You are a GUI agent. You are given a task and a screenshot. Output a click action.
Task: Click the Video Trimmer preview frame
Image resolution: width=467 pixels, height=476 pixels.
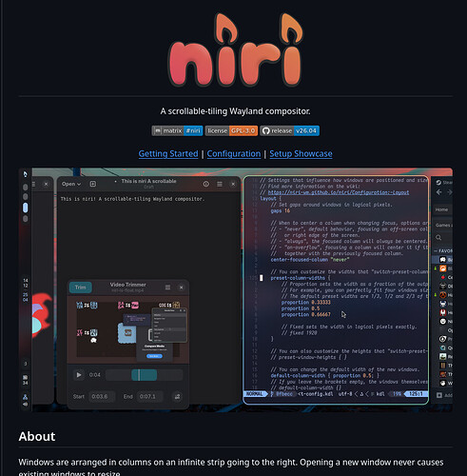(x=128, y=330)
